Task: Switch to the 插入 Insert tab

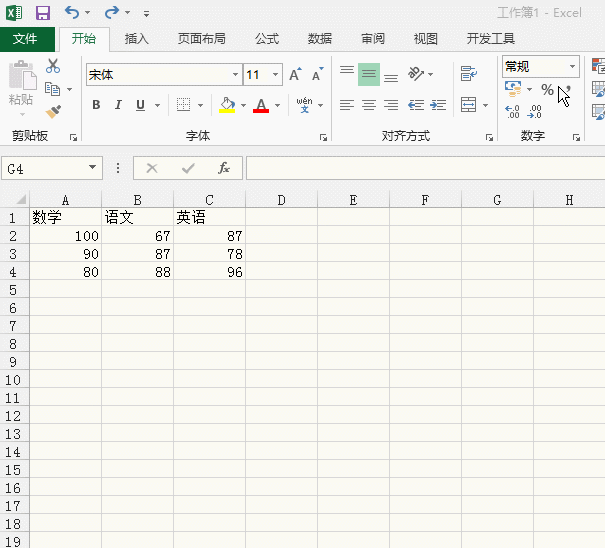Action: 137,39
